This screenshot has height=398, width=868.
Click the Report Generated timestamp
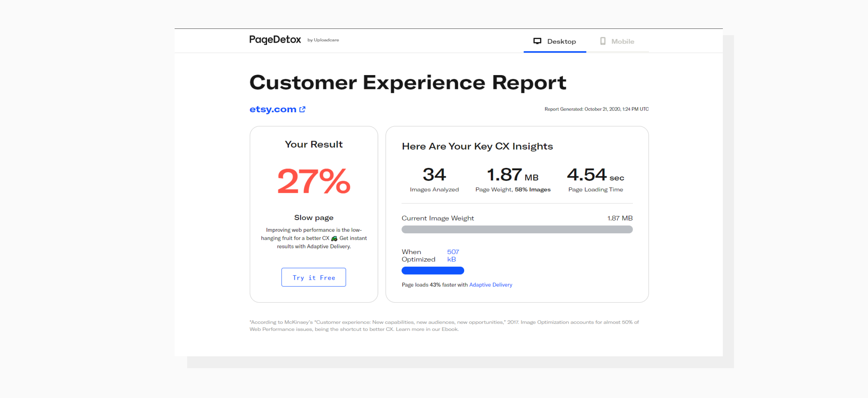pyautogui.click(x=596, y=109)
